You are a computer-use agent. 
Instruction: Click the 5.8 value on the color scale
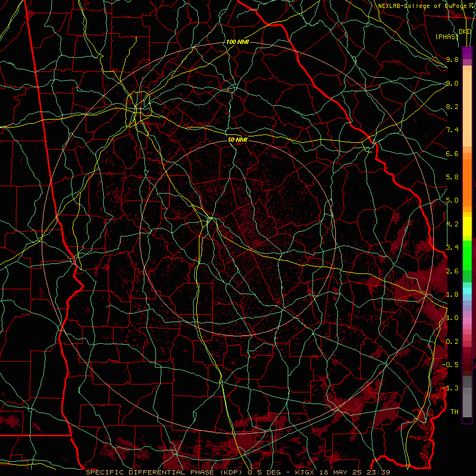[x=452, y=177]
